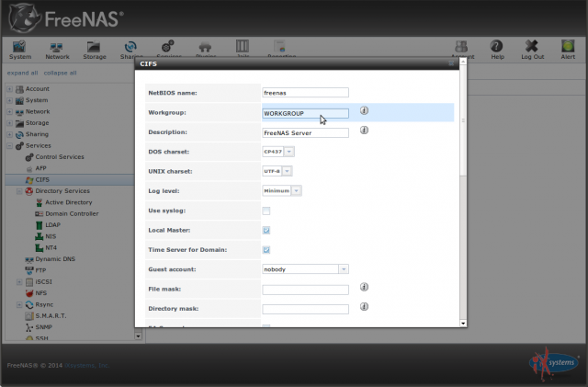Click CIFS dialog scrollbar down arrow
588x387 pixels.
click(463, 324)
